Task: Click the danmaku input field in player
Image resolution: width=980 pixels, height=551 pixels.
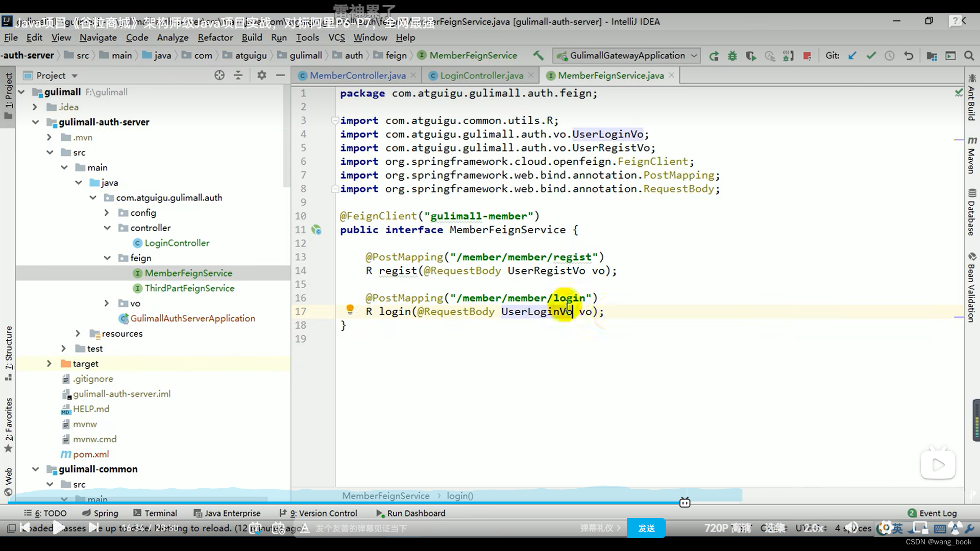Action: 439,529
